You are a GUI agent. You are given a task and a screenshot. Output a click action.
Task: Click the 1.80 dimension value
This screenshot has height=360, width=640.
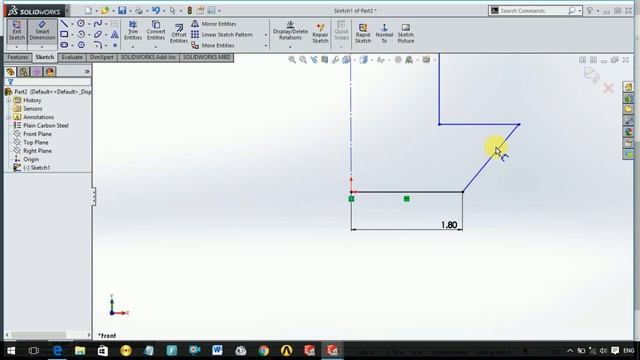[449, 225]
